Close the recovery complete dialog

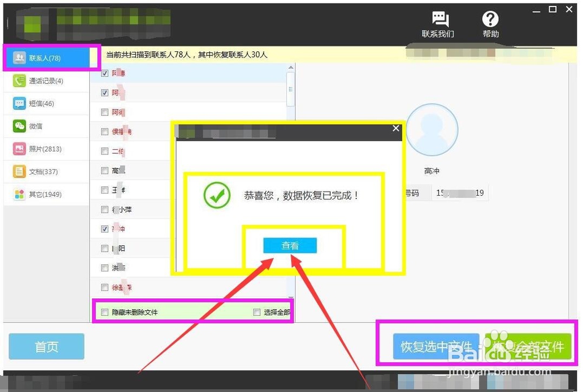[x=396, y=128]
